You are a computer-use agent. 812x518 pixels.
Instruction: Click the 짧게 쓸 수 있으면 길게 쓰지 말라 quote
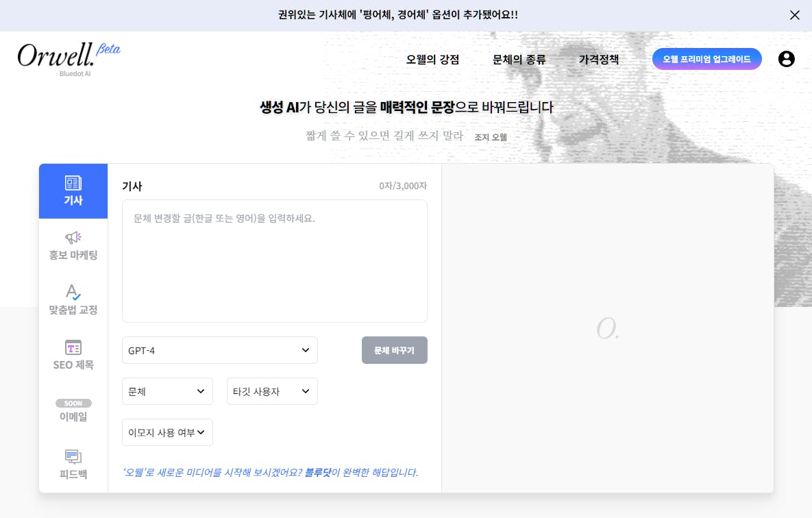point(384,136)
